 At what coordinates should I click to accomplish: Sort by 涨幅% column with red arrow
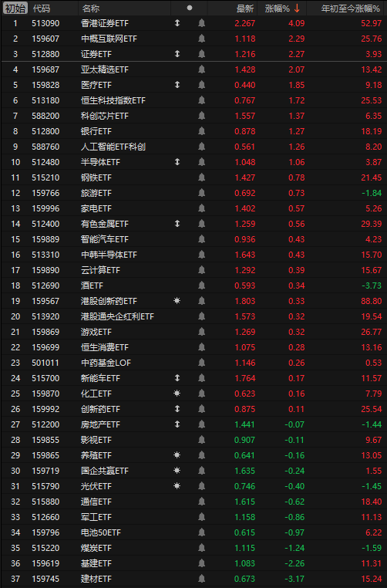pos(282,8)
